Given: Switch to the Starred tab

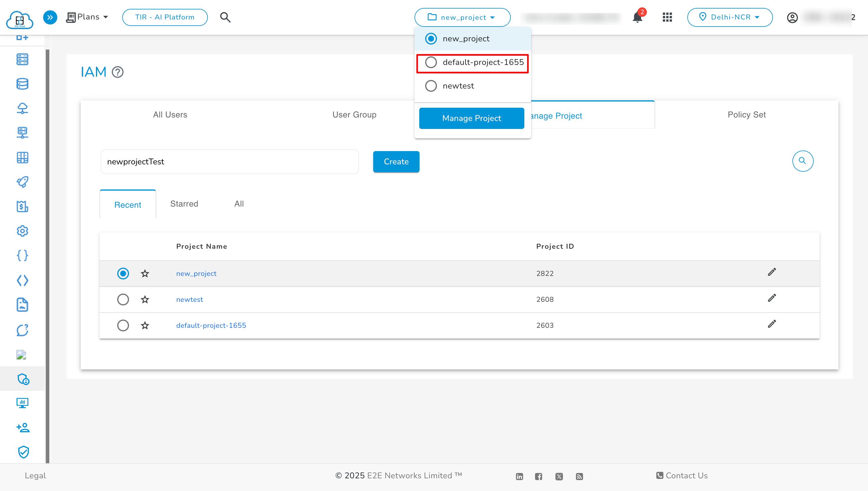Looking at the screenshot, I should pos(184,204).
